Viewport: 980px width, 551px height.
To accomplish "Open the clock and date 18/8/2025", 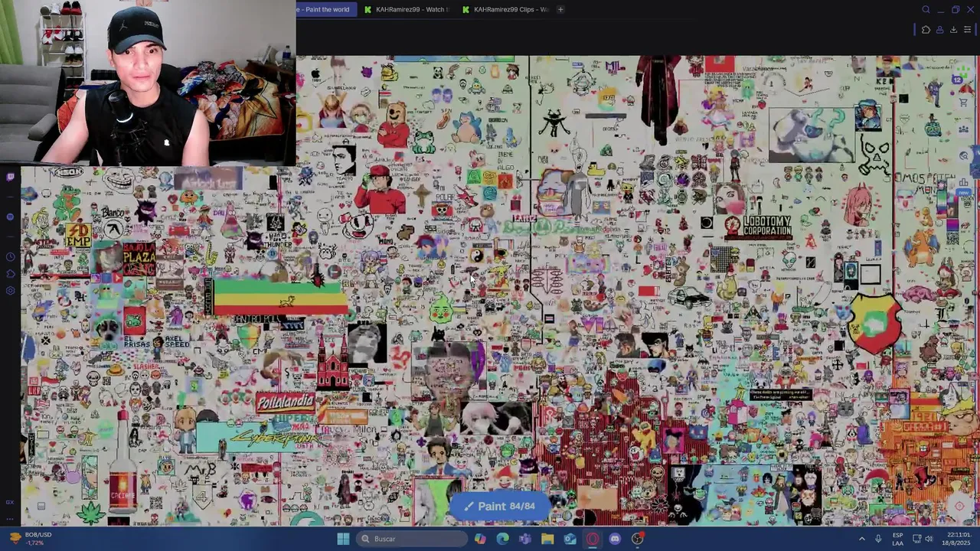I will coord(959,539).
